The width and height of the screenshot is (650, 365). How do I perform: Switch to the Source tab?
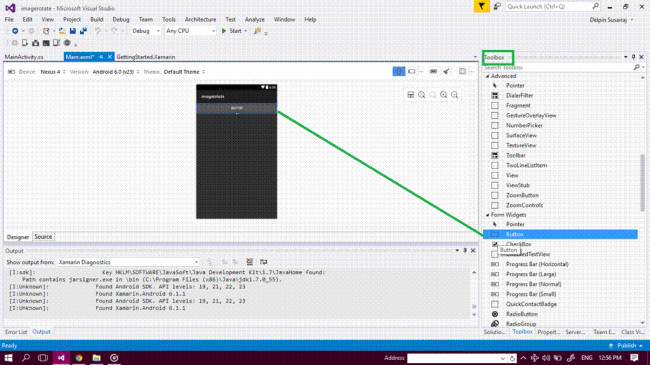(x=43, y=237)
